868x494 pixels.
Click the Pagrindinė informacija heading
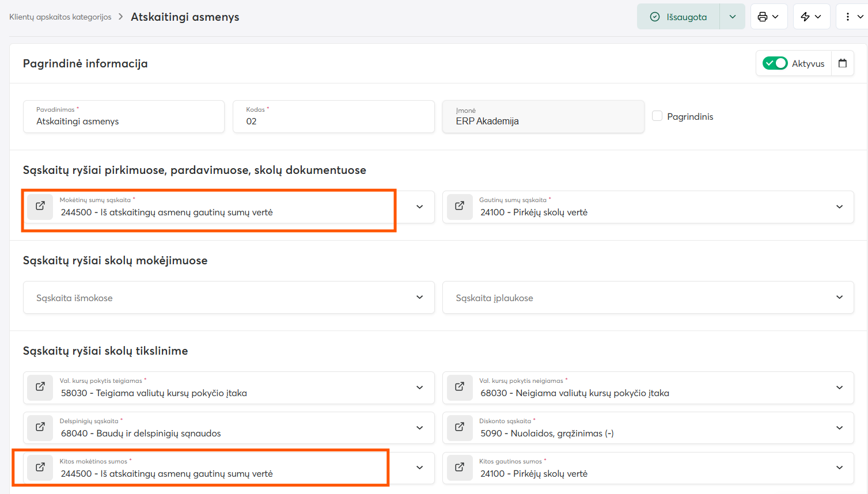pos(85,63)
